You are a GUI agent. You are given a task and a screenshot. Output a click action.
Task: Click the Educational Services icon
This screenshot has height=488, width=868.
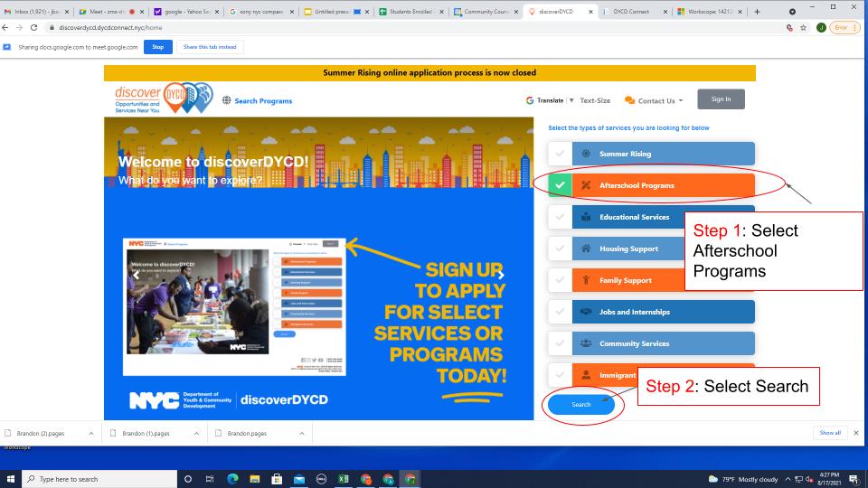[x=586, y=217]
